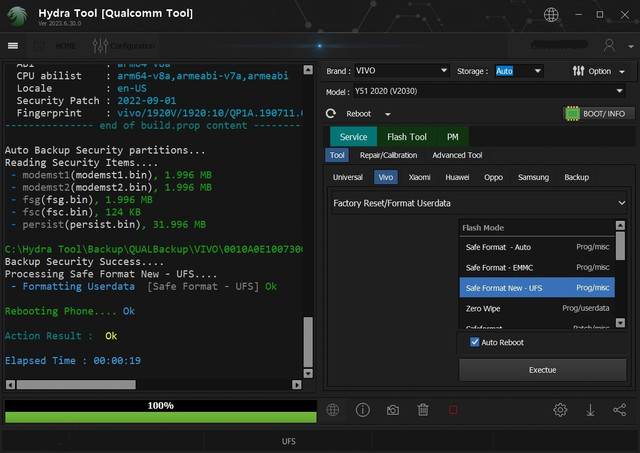Click log horizontal scroll-right arrow
The image size is (640, 453).
pos(297,384)
